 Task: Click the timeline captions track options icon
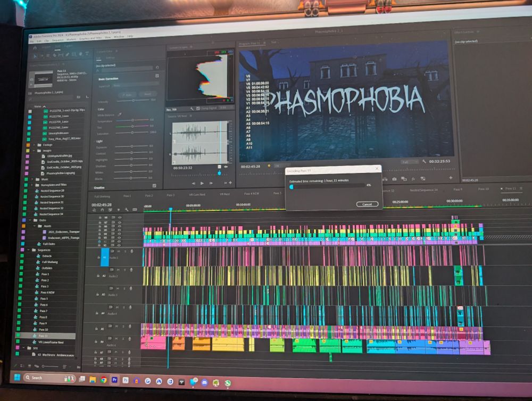click(x=135, y=209)
